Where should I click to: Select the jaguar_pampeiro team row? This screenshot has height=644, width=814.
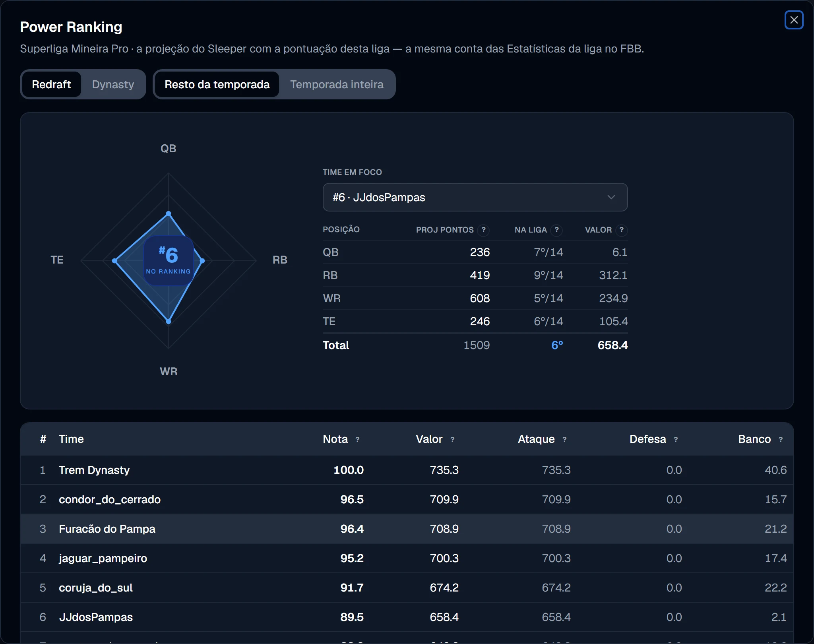click(x=407, y=558)
